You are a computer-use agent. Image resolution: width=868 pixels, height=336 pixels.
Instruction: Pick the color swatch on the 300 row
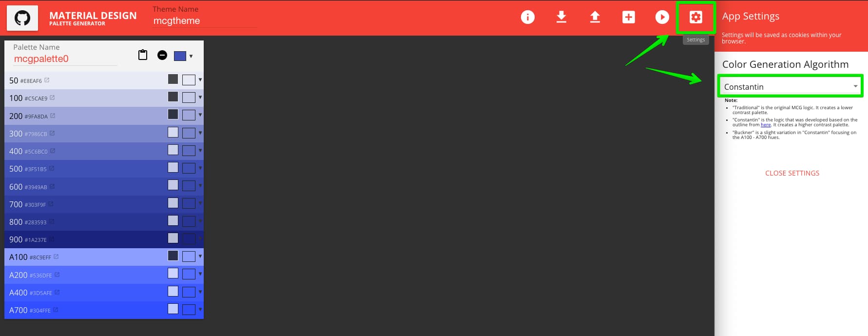(189, 133)
